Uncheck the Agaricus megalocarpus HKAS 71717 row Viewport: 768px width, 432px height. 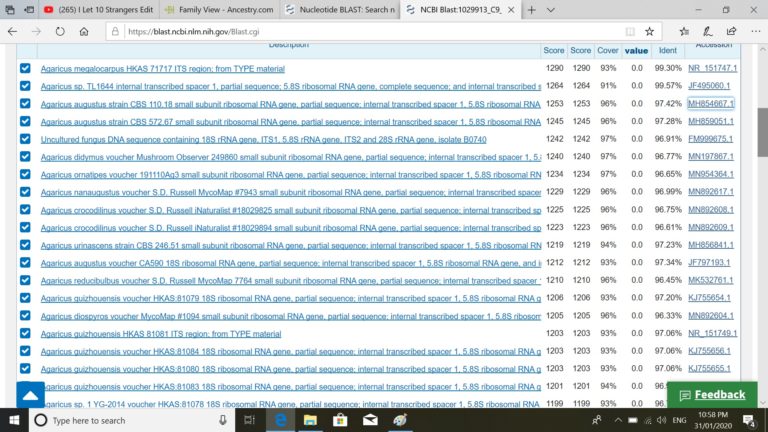tap(25, 69)
